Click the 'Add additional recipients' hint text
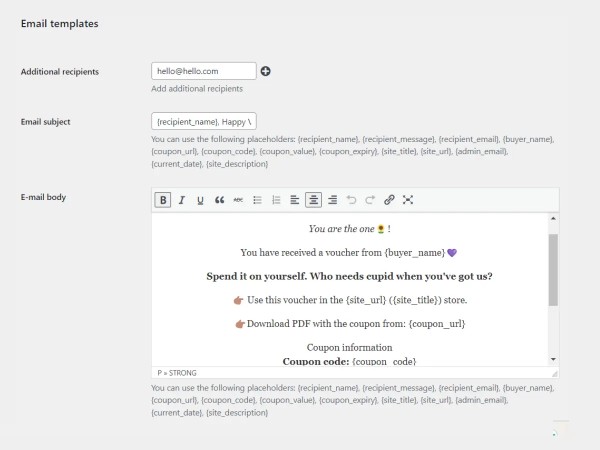 tap(197, 89)
